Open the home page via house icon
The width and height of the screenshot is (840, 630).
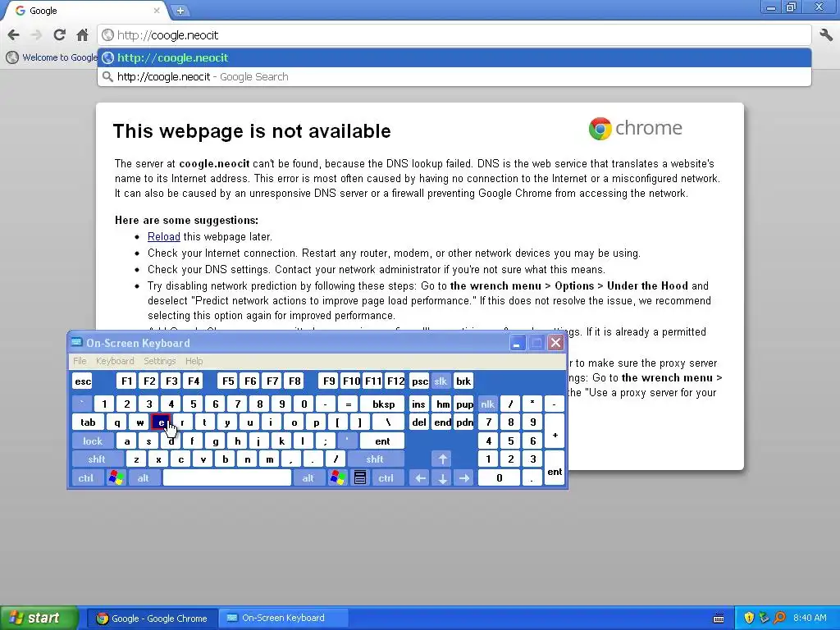(x=82, y=35)
